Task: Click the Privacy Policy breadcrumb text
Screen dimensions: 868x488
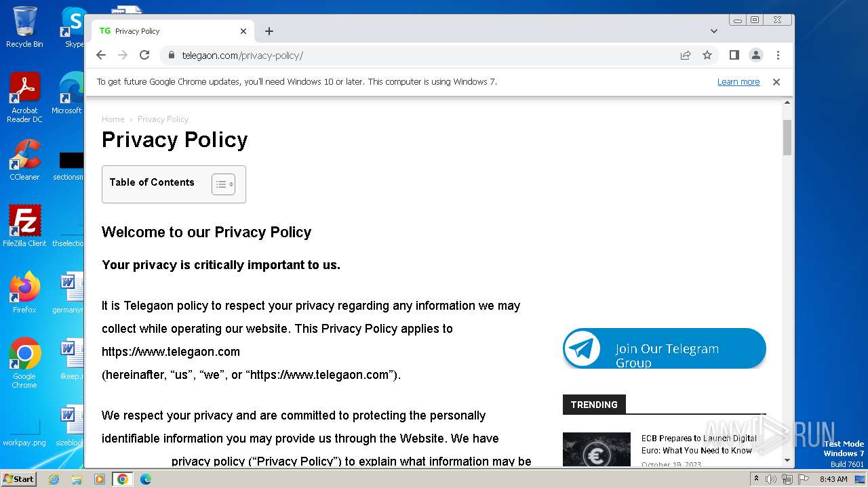Action: pyautogui.click(x=163, y=119)
